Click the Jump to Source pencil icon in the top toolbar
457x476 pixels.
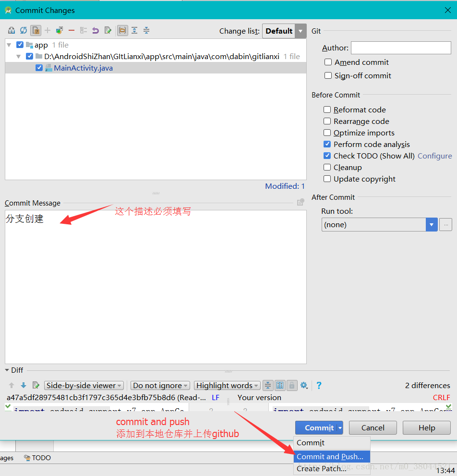pos(108,30)
